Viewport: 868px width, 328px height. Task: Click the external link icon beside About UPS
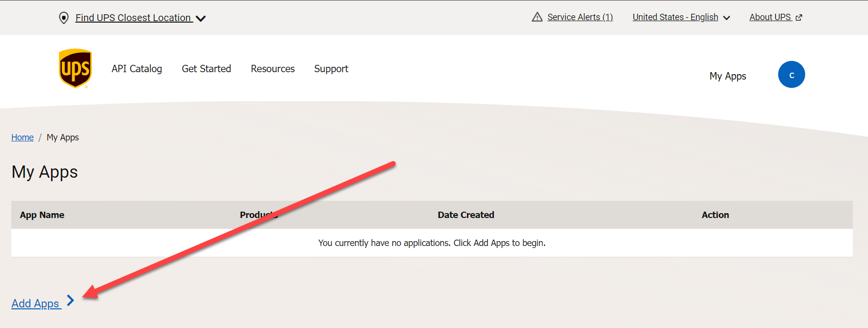pyautogui.click(x=799, y=18)
